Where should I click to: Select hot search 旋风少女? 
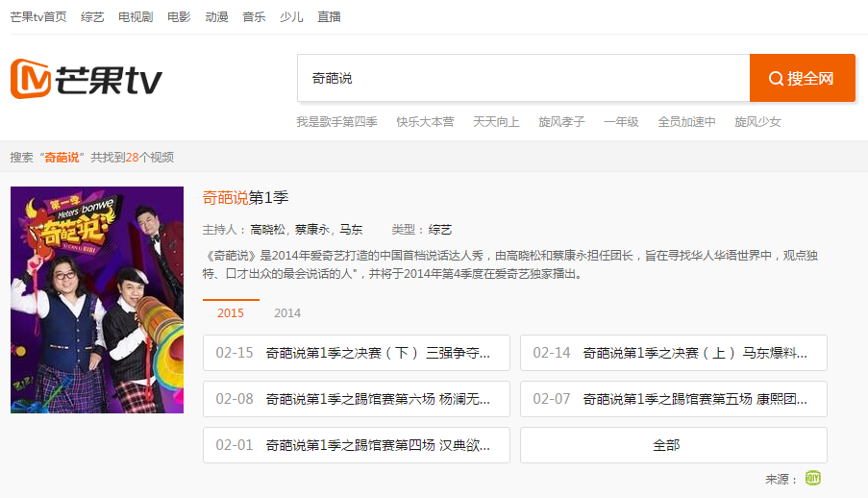(x=757, y=122)
